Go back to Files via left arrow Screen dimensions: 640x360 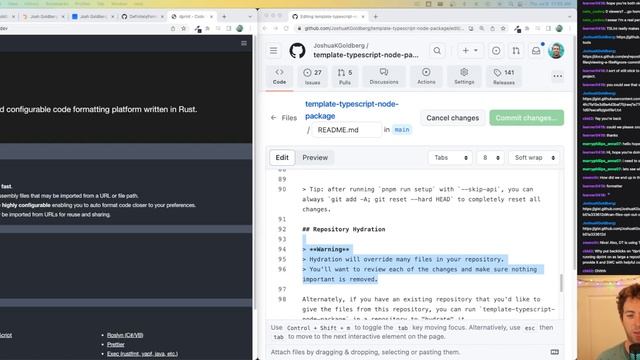(x=273, y=118)
